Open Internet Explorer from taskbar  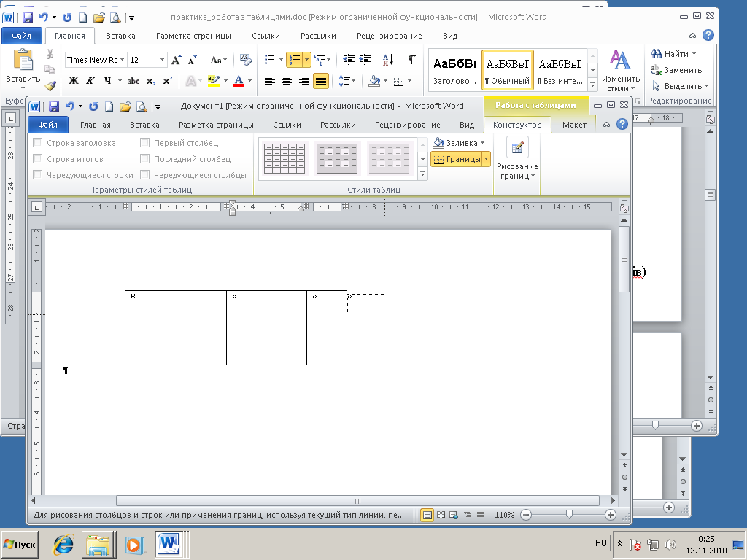point(63,544)
